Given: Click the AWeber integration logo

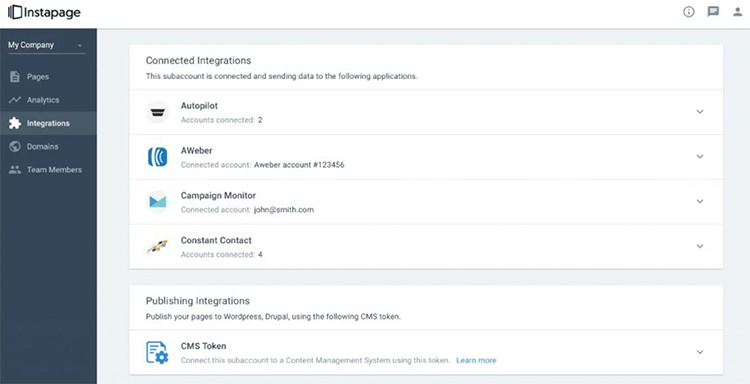Looking at the screenshot, I should [x=157, y=157].
